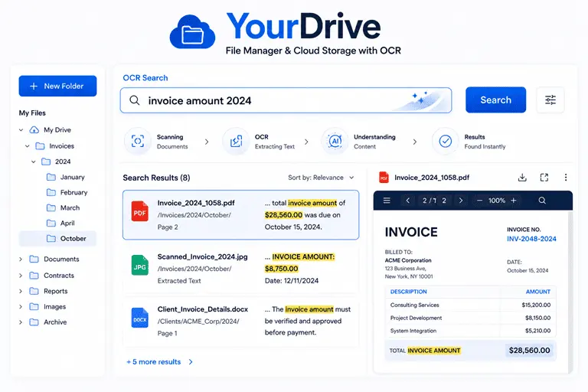Open the PDF viewer hamburger menu
The image size is (588, 392).
click(387, 201)
